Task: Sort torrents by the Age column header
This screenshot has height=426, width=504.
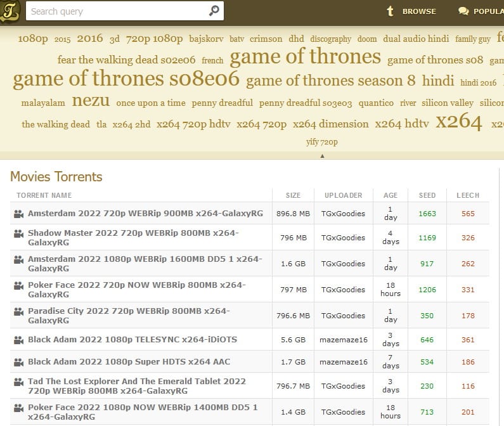Action: pos(391,195)
